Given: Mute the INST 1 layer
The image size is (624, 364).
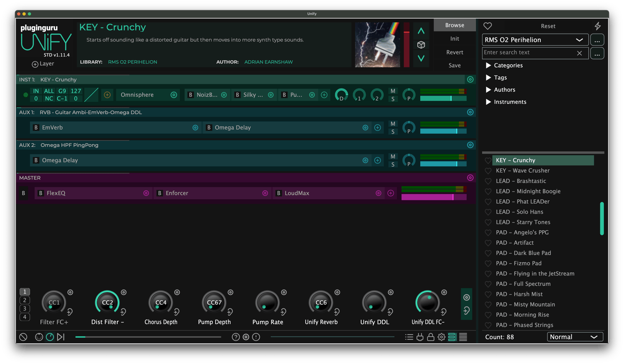Looking at the screenshot, I should tap(393, 91).
